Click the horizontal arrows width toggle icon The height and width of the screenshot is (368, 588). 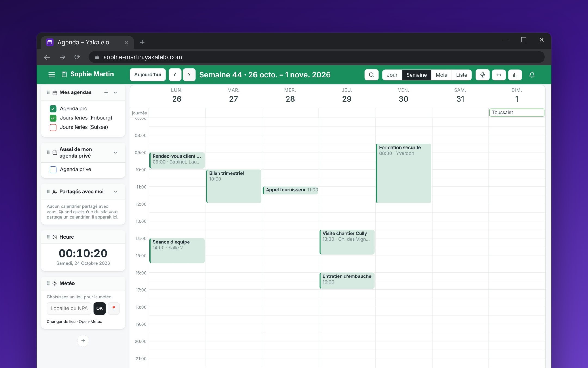tap(499, 75)
